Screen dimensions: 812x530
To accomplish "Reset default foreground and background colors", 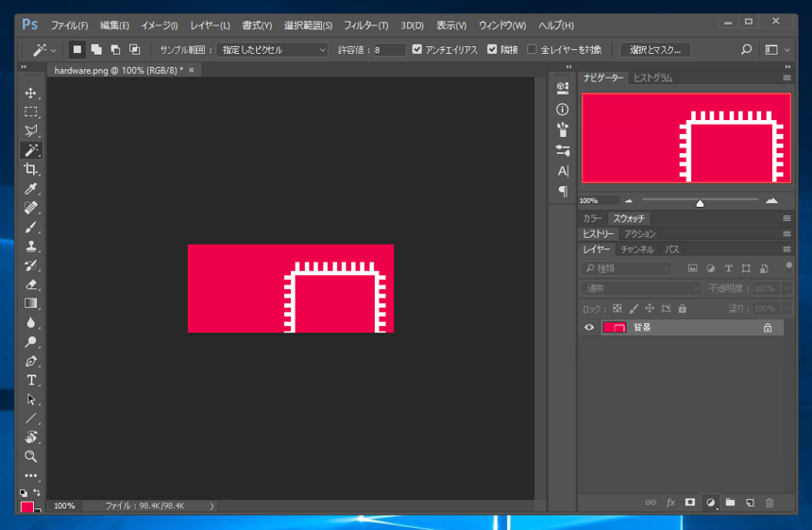I will click(x=24, y=493).
